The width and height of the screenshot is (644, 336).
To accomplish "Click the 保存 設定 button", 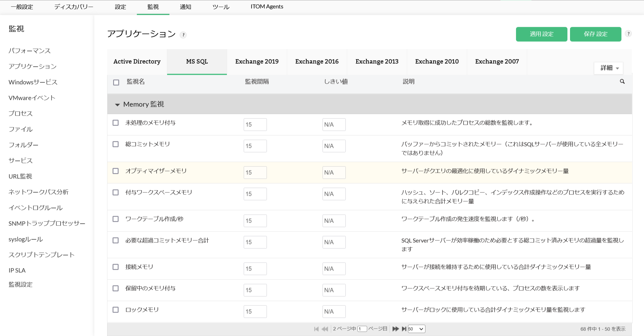I will coord(595,34).
